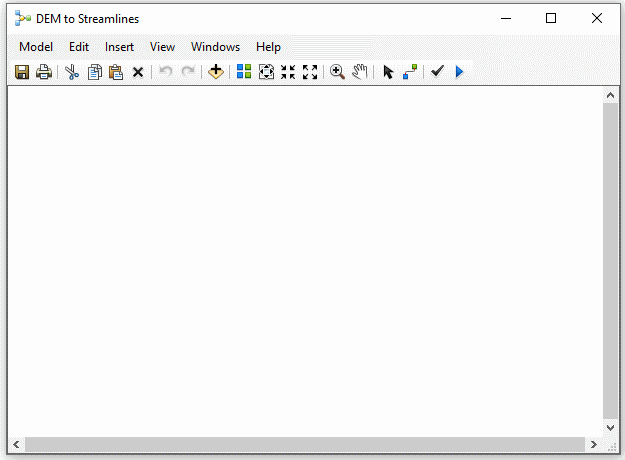The image size is (625, 460).
Task: Maximize the DEM to Streamlines window
Action: (x=551, y=18)
